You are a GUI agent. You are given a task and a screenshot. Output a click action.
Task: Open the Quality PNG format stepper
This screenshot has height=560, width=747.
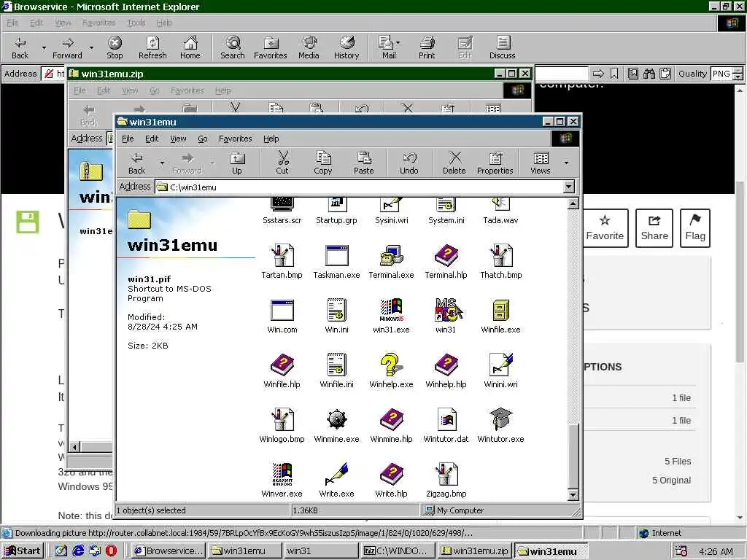[x=738, y=74]
